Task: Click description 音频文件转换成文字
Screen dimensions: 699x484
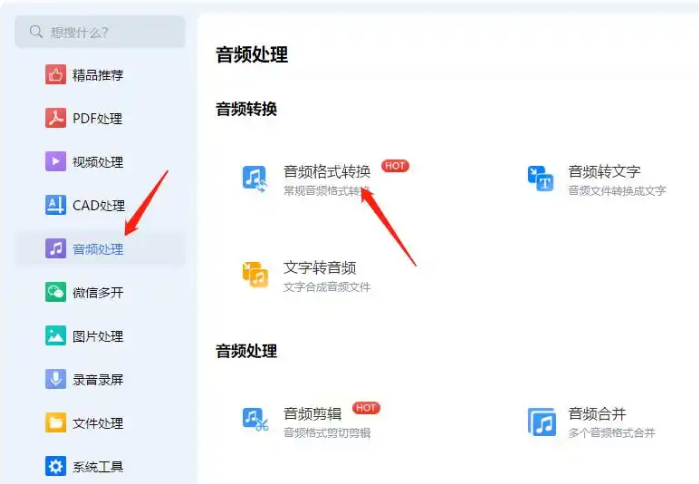Action: click(x=617, y=191)
